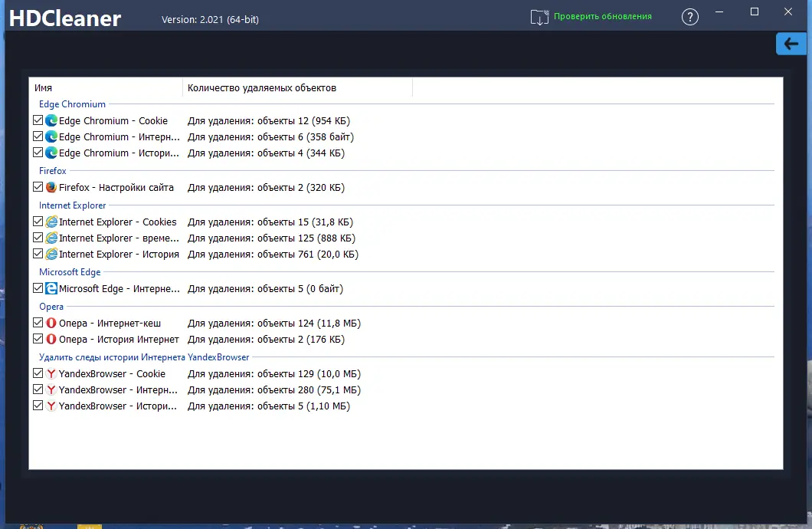Click the Opera icon in Интернет-кеш row
The width and height of the screenshot is (812, 529).
tap(51, 323)
